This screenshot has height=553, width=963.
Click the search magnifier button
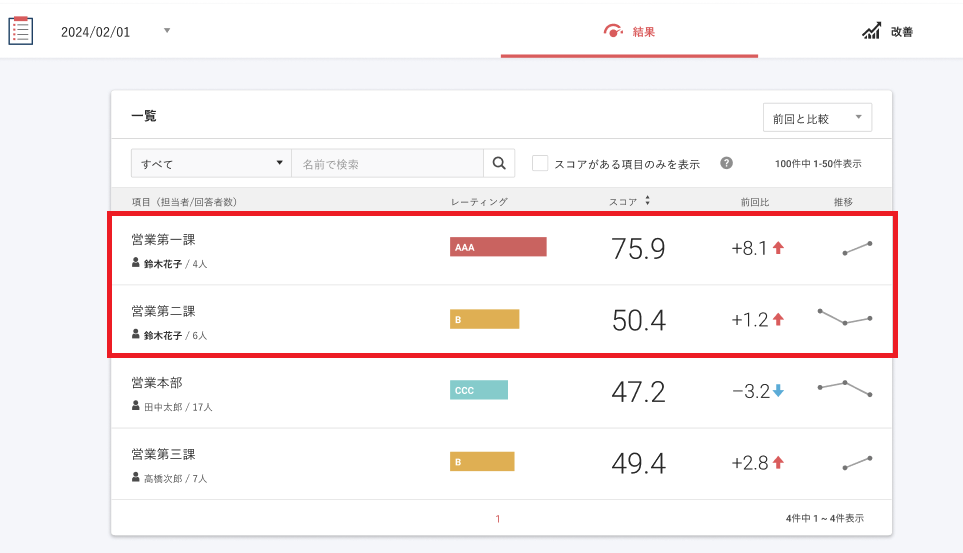tap(498, 163)
